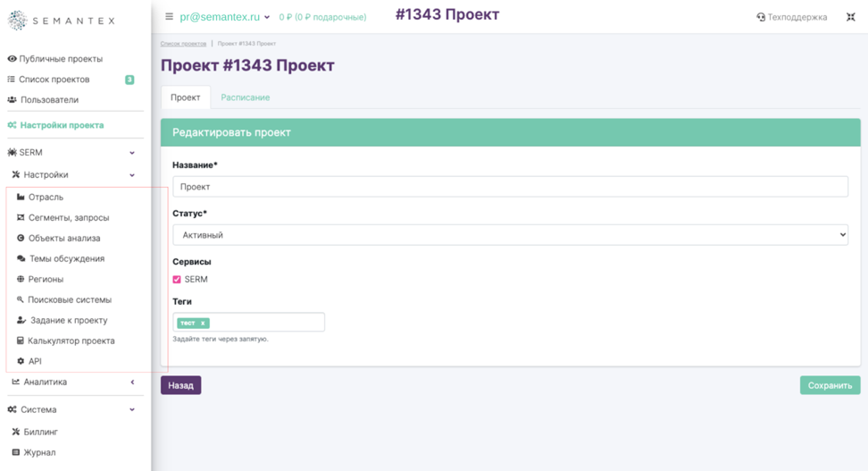Click the users icon beside Пользователи
The width and height of the screenshot is (868, 471).
pyautogui.click(x=12, y=100)
